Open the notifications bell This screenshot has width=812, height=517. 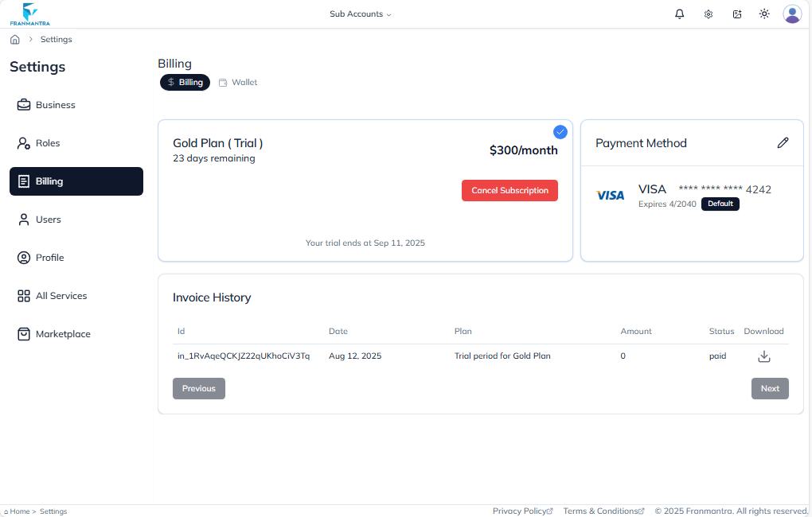tap(679, 14)
